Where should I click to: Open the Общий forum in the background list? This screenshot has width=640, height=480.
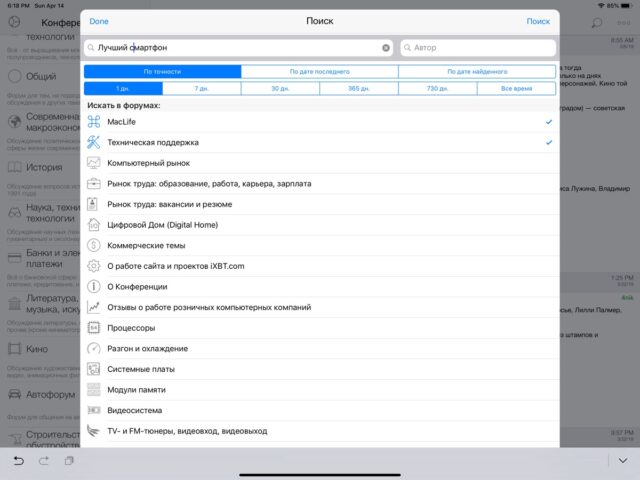point(41,76)
